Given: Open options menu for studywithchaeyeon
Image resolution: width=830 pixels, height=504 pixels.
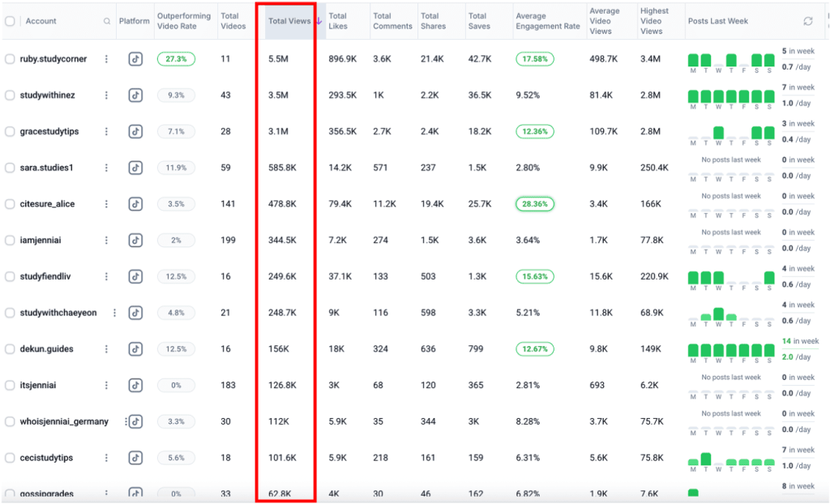Looking at the screenshot, I should (x=115, y=313).
